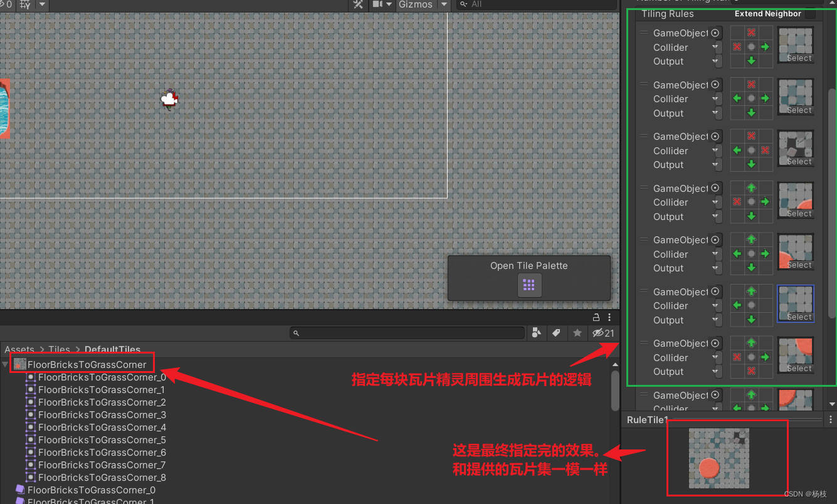Viewport: 837px width, 504px height.
Task: Select sub-sprite FloorBricksToGrassCorner_2
Action: pos(102,402)
